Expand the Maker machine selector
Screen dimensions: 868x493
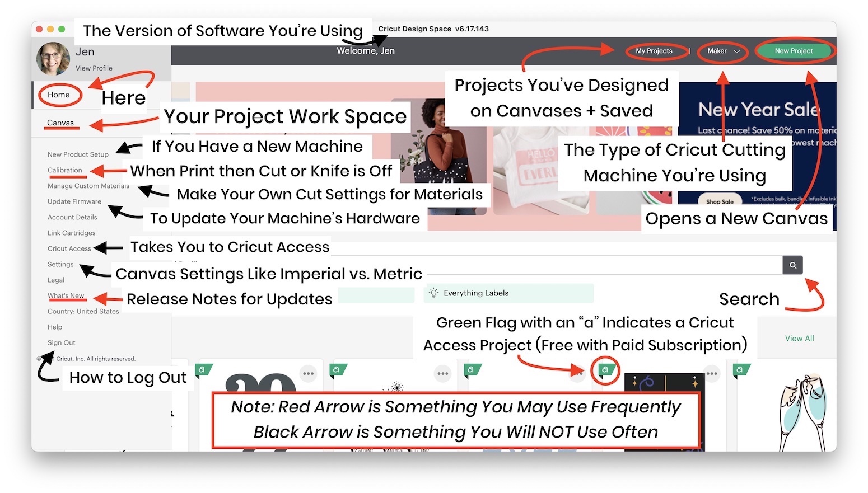click(x=724, y=51)
